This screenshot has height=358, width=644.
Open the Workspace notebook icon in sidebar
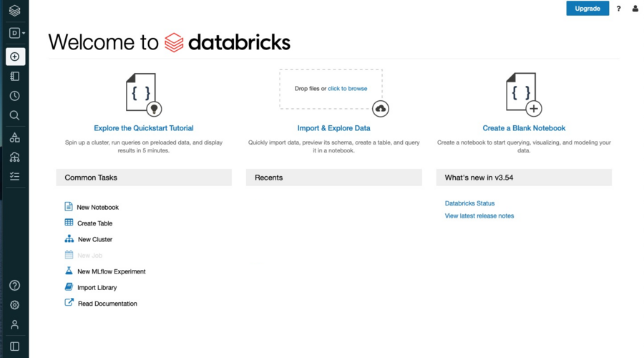pyautogui.click(x=15, y=77)
